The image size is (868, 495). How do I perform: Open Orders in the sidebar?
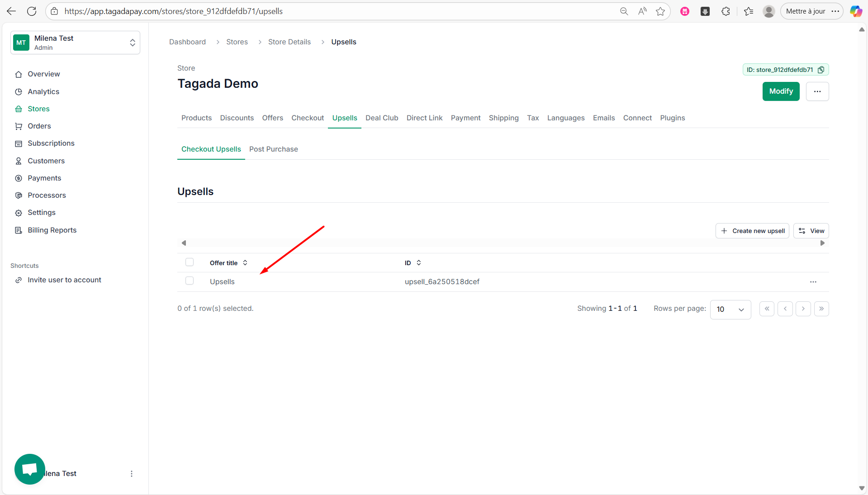[x=39, y=126]
